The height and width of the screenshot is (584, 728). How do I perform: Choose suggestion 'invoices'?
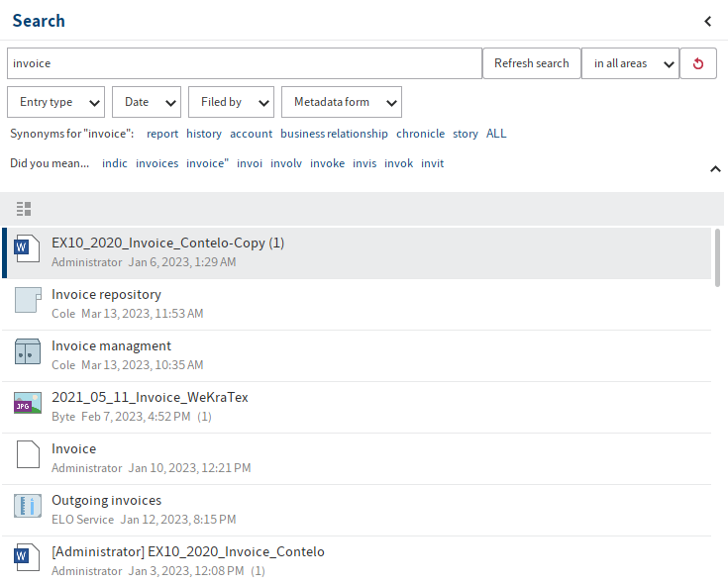pos(156,163)
